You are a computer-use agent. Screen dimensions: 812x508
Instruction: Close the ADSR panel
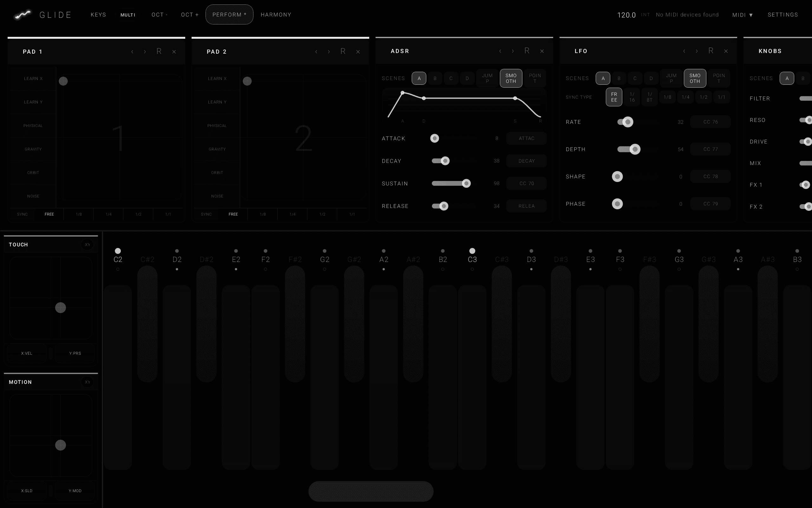pos(542,51)
